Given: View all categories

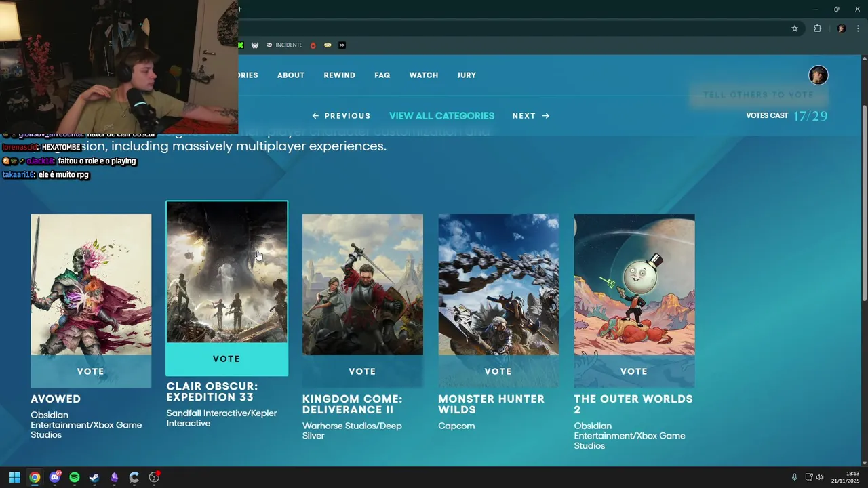Looking at the screenshot, I should (441, 116).
